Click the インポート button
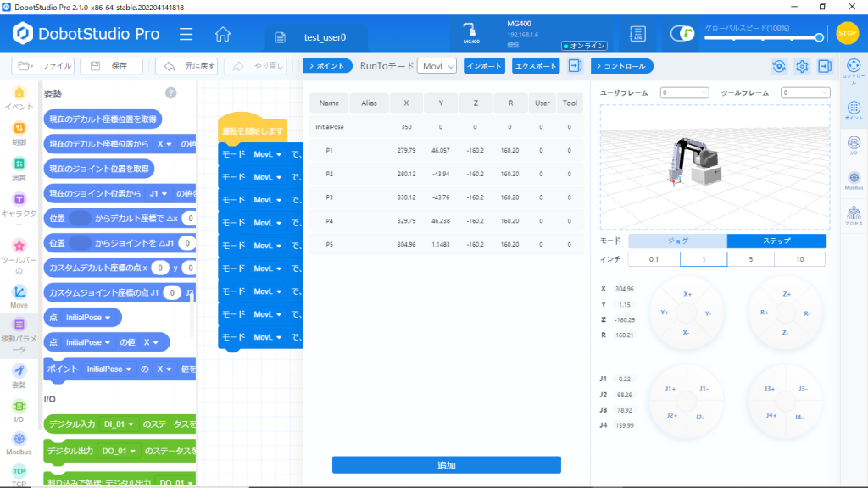 484,66
